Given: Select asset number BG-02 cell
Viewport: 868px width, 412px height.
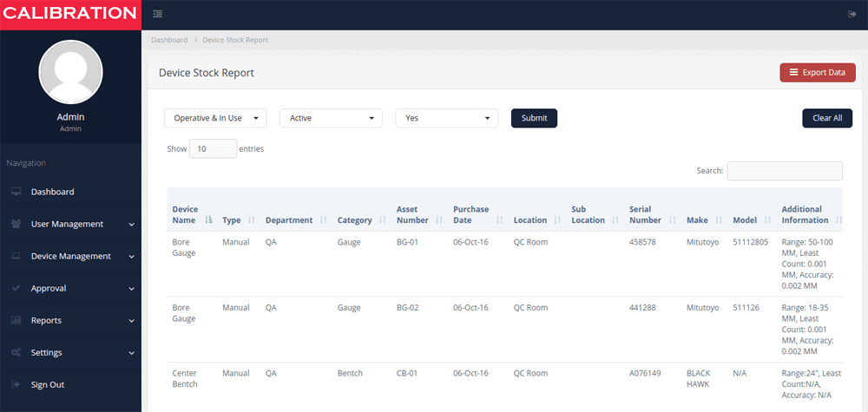Looking at the screenshot, I should click(407, 307).
